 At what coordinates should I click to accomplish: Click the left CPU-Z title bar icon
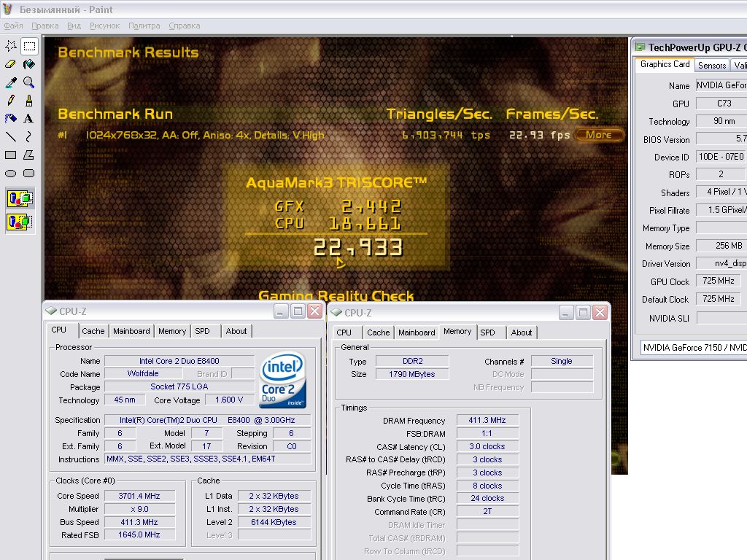tap(51, 311)
